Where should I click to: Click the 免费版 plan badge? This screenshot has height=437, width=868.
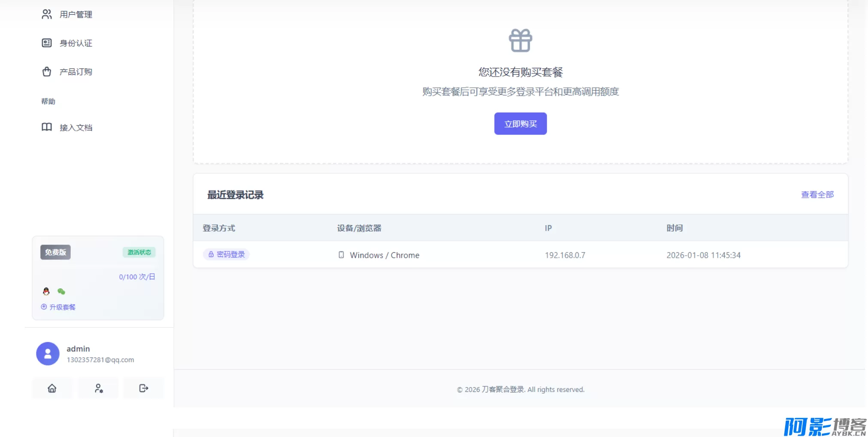click(55, 252)
